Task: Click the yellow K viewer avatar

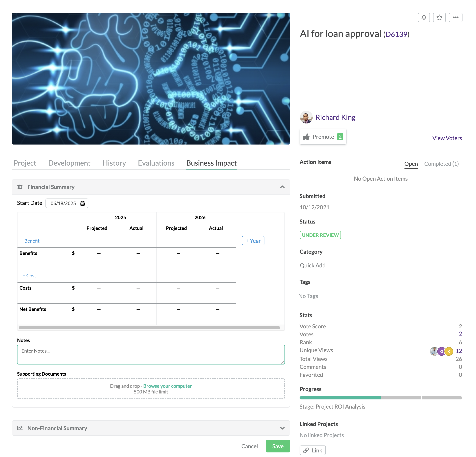Action: pos(449,351)
